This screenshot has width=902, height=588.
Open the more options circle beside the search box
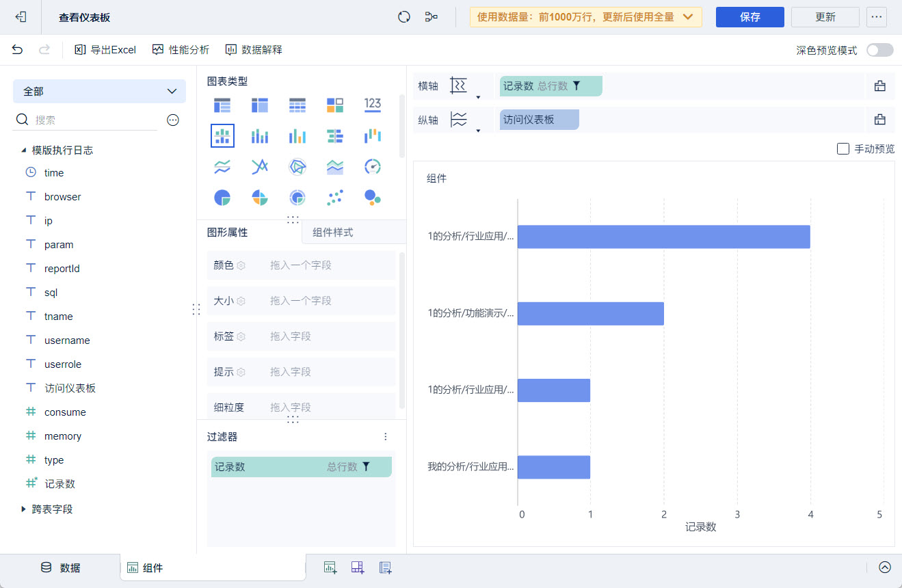tap(173, 120)
